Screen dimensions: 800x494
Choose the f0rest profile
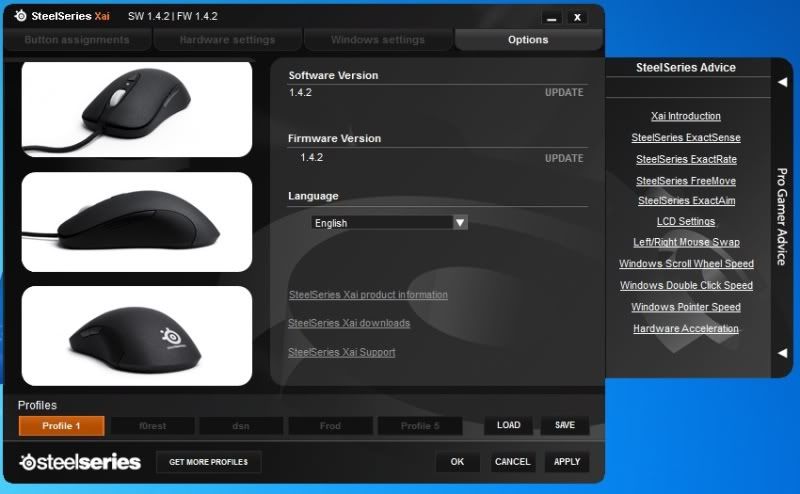tap(153, 426)
